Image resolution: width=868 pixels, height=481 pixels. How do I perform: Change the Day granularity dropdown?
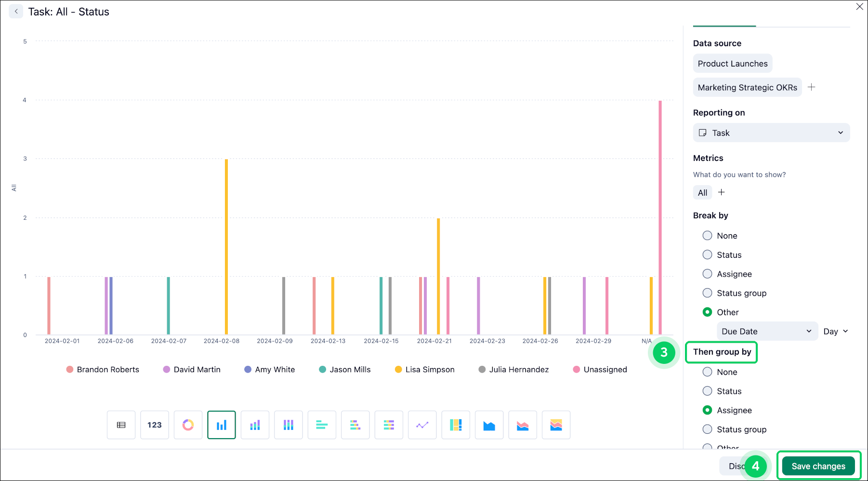836,331
